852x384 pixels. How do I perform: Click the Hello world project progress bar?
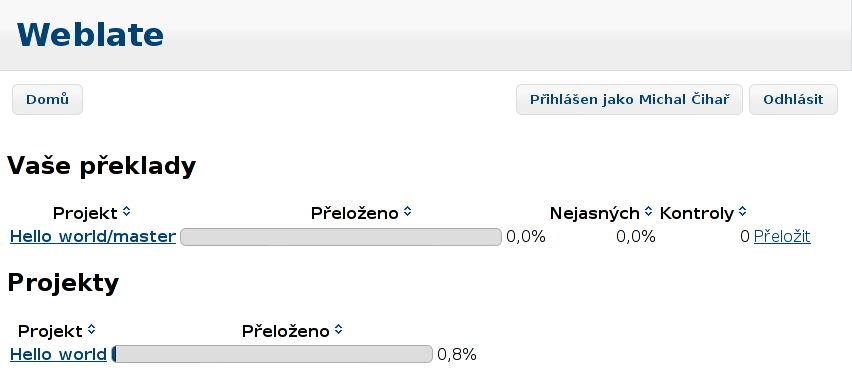tap(272, 354)
